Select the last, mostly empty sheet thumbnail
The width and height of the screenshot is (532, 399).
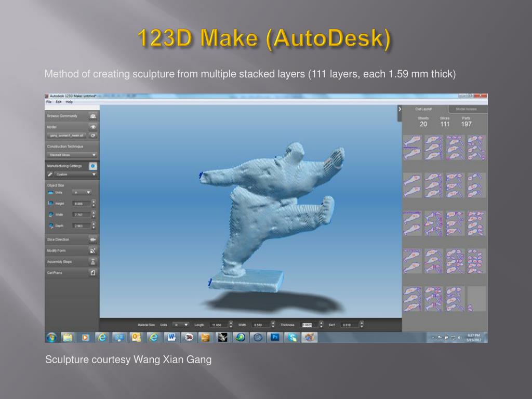(477, 299)
